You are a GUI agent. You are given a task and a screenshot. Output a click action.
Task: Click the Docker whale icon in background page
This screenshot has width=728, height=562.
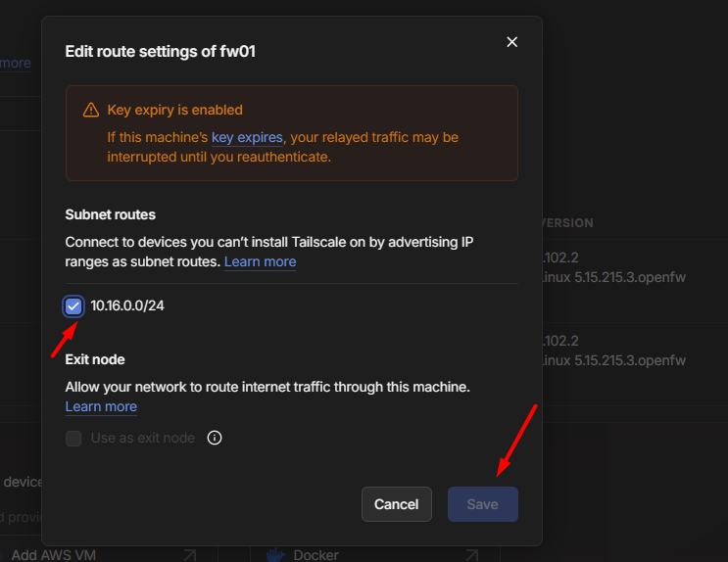276,555
